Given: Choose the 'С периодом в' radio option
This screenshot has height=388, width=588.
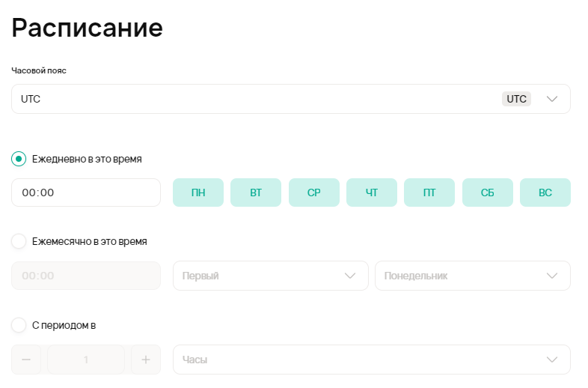Looking at the screenshot, I should click(19, 325).
